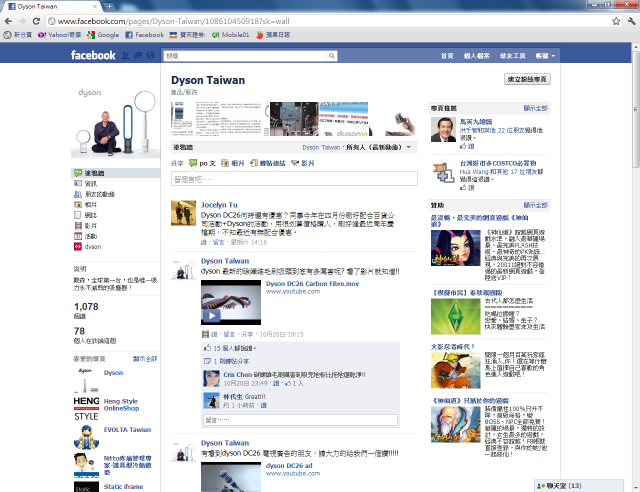Click comment box under Carbon Fibre post
This screenshot has width=640, height=492.
pos(300,420)
